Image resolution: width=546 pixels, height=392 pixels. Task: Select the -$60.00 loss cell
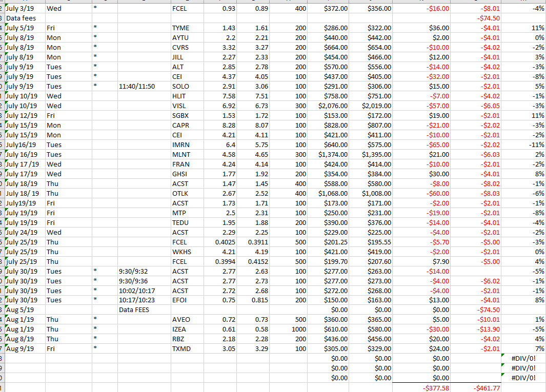[421, 194]
